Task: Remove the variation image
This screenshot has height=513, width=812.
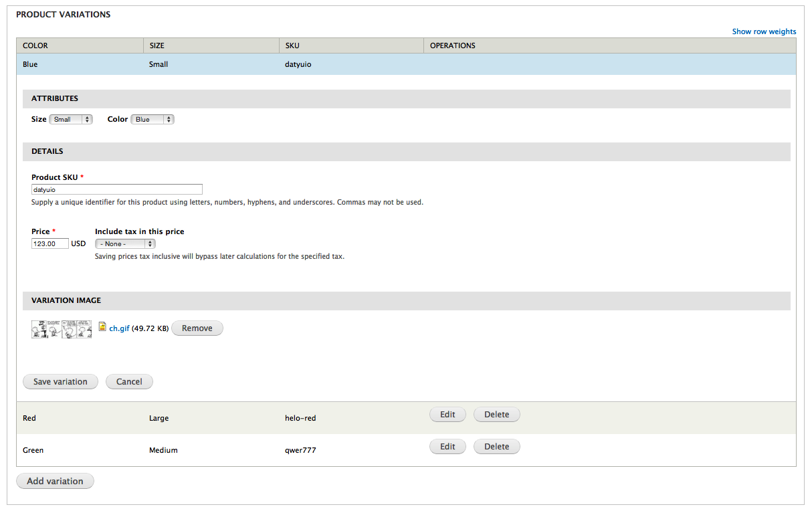Action: (x=197, y=328)
